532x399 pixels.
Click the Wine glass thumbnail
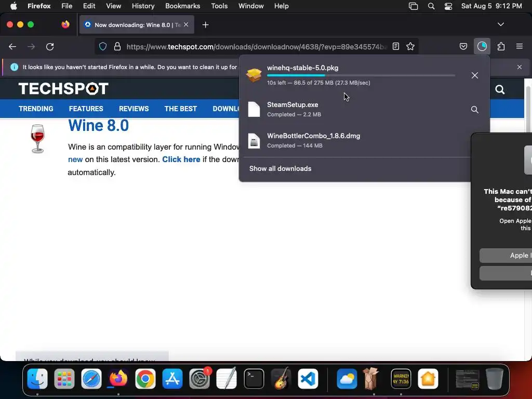37,138
